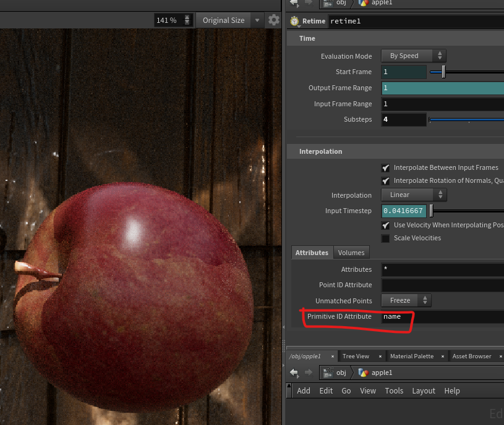Click the Attributes pattern field
The width and height of the screenshot is (504, 425).
point(443,269)
